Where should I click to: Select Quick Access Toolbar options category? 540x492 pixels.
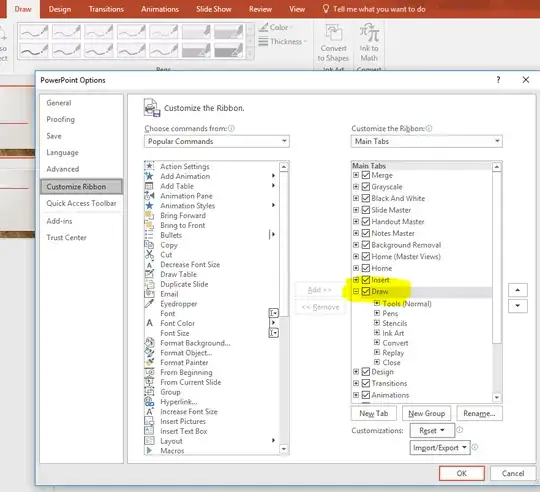tap(81, 203)
